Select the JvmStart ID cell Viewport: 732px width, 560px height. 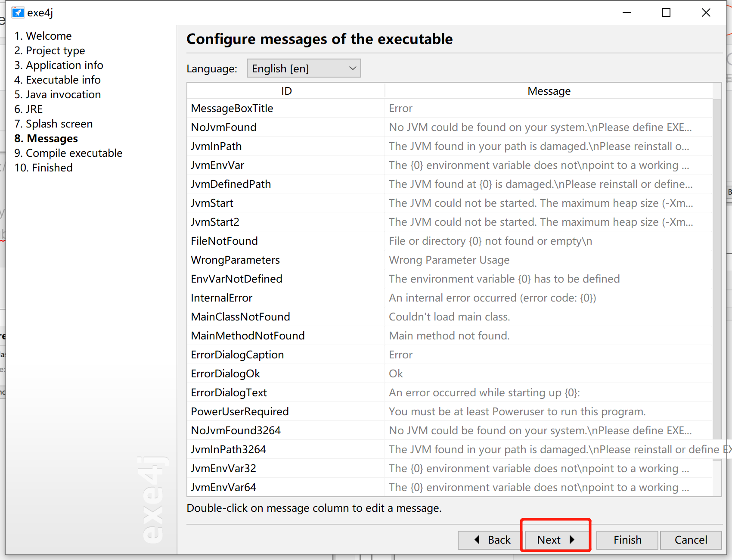[286, 203]
